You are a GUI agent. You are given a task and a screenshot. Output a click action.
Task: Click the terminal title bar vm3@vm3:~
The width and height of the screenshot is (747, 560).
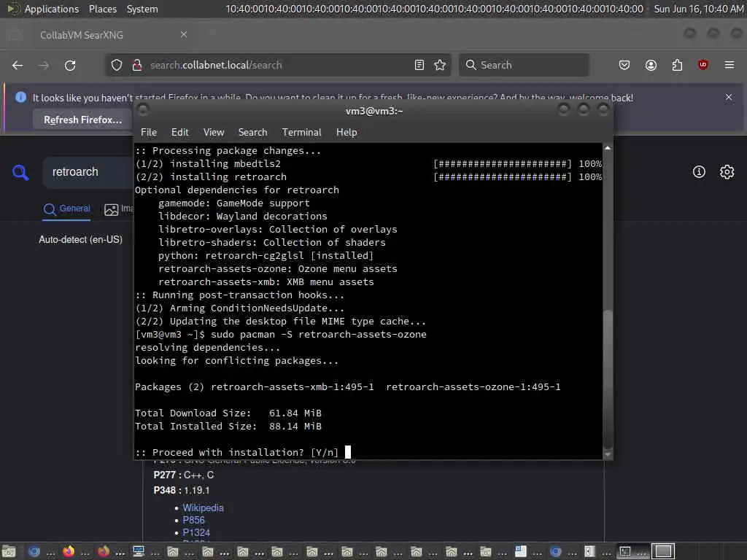[x=374, y=111]
